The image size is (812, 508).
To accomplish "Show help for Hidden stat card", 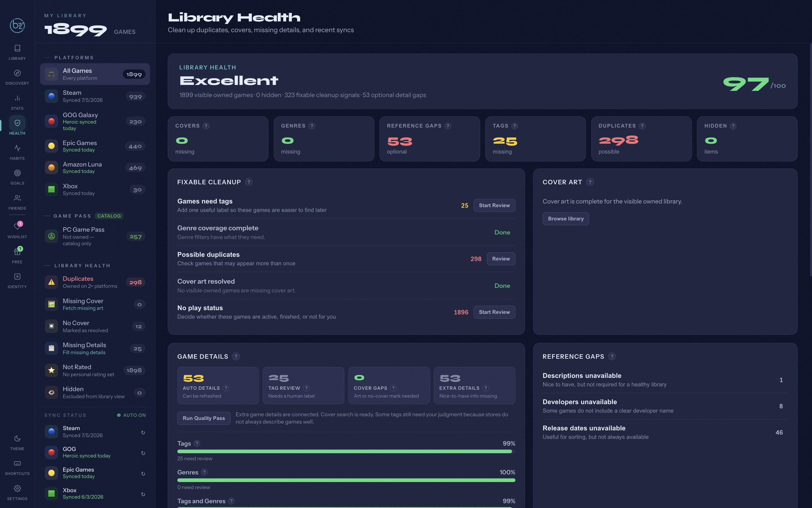I will pos(733,126).
